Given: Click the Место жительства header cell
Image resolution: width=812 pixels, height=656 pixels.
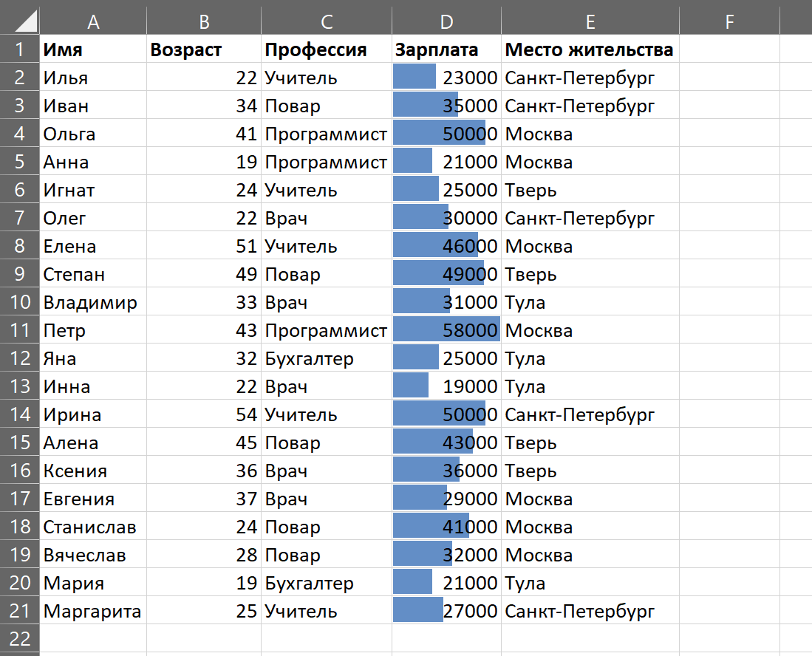Looking at the screenshot, I should (x=590, y=49).
